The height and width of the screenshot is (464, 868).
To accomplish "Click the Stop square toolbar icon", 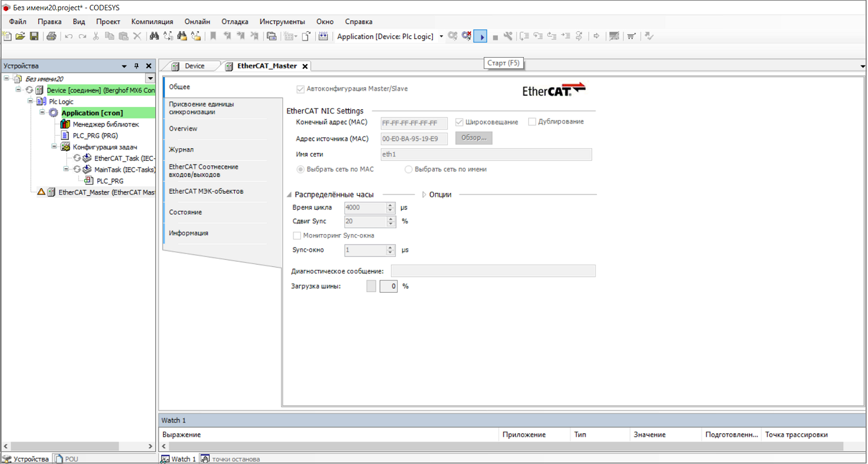I will tap(495, 37).
